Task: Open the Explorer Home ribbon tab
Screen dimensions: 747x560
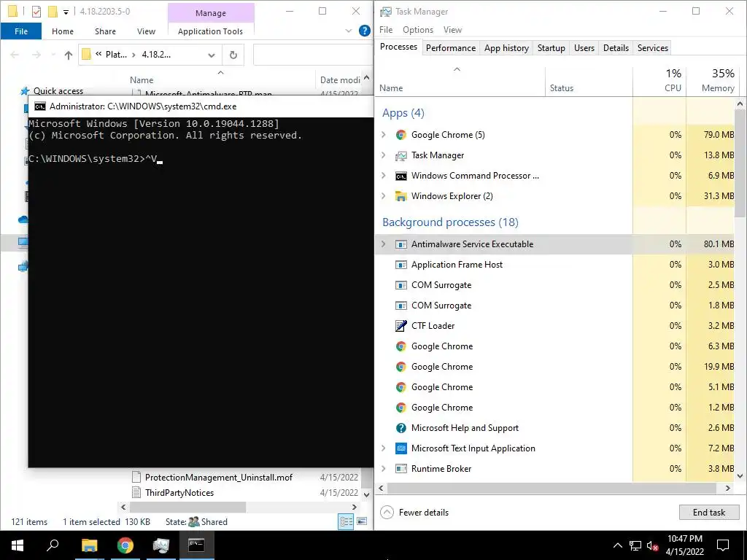Action: coord(63,31)
